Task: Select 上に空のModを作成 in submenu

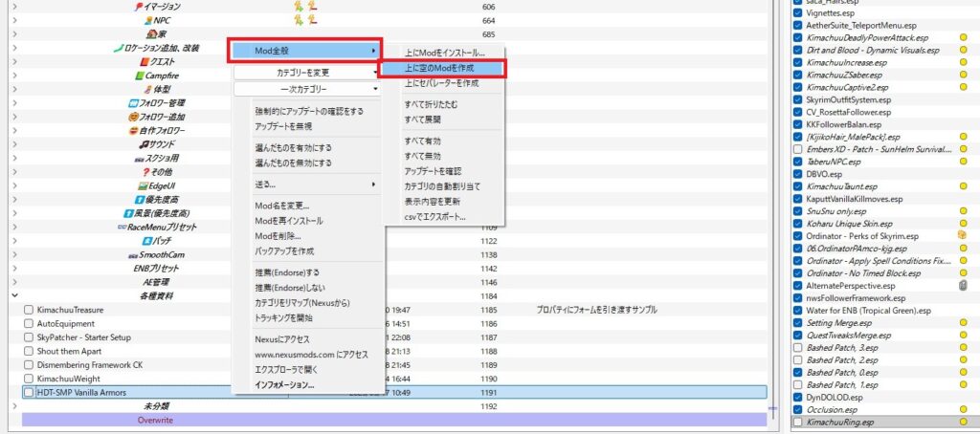Action: tap(440, 69)
